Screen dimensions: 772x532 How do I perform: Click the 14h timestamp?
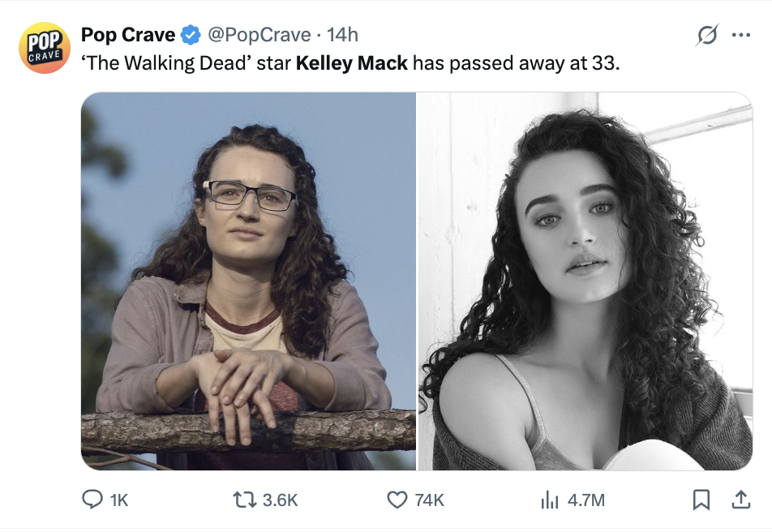(341, 34)
